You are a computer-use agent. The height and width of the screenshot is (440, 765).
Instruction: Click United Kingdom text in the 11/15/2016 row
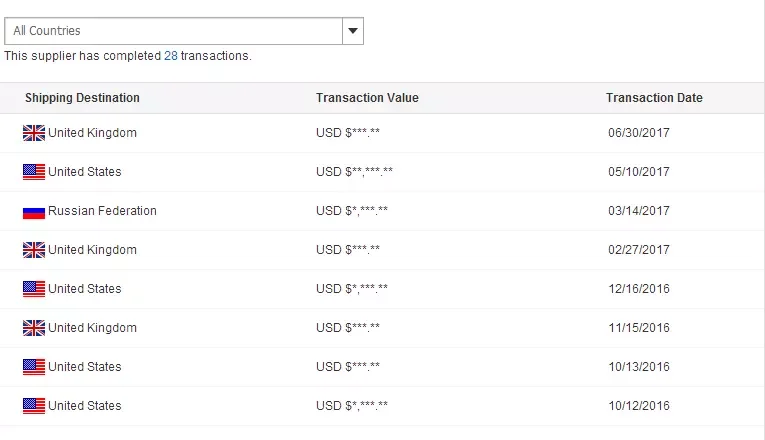92,328
